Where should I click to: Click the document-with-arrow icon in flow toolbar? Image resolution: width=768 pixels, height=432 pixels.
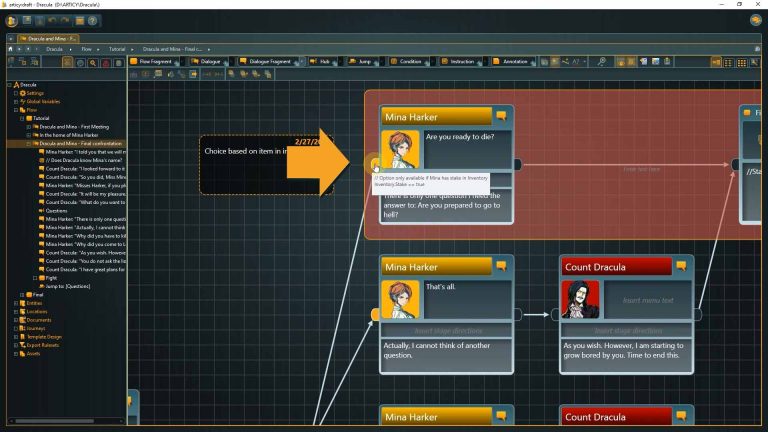pyautogui.click(x=643, y=61)
